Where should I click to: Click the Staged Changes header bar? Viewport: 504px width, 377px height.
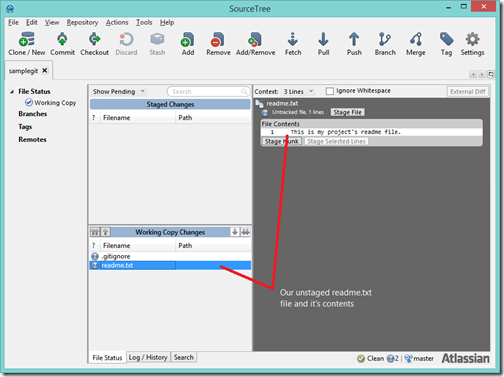[x=170, y=104]
